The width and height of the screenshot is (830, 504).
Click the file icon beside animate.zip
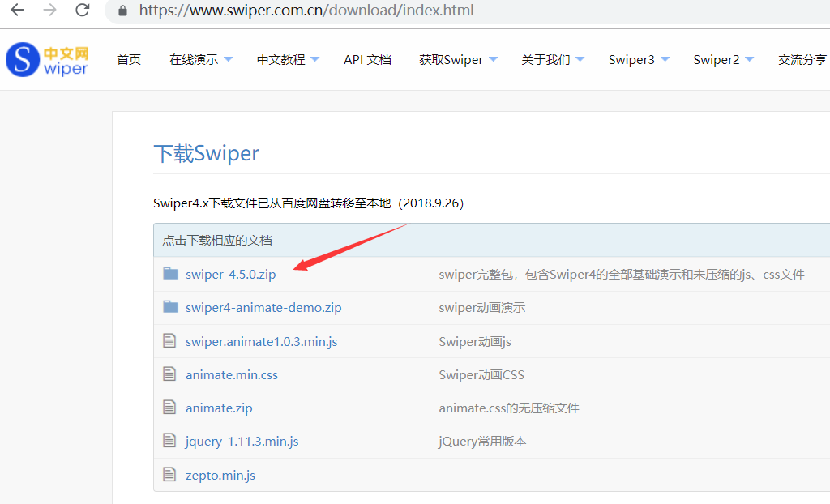(169, 407)
